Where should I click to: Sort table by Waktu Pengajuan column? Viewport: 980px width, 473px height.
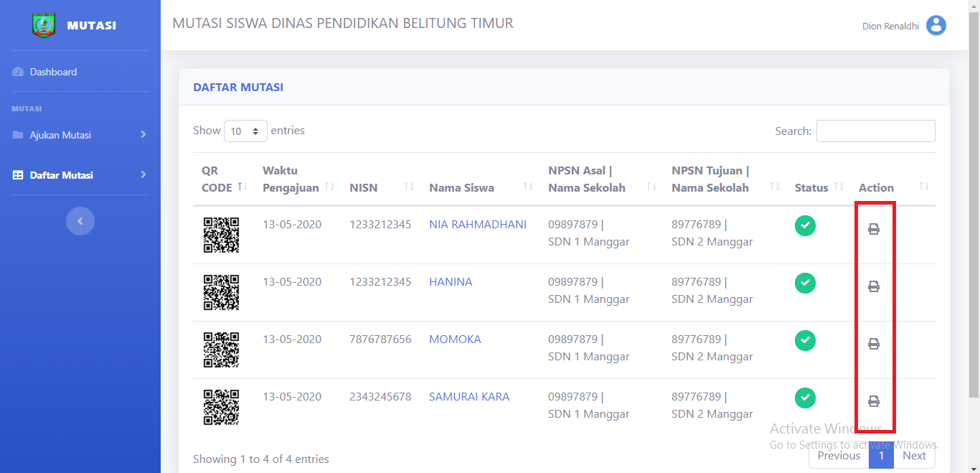point(297,179)
